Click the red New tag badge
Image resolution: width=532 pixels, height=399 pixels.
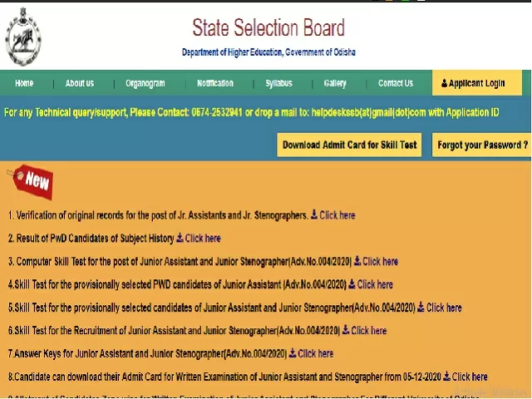(x=32, y=182)
